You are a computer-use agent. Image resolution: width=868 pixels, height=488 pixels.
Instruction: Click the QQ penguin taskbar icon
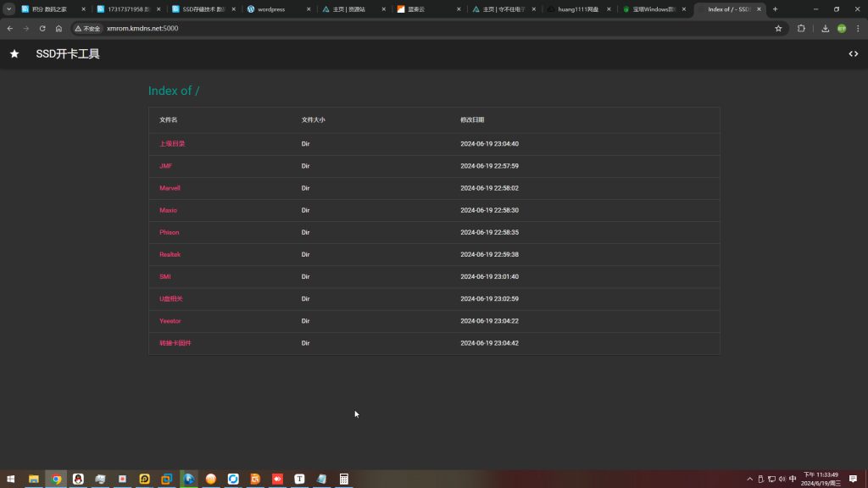click(x=78, y=479)
